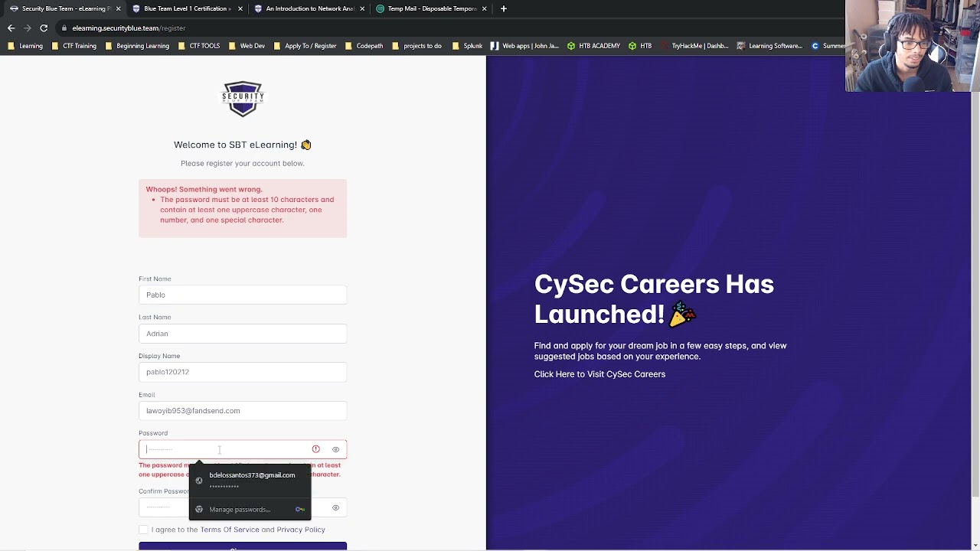Click the Welcome to SBT eLearning heading
This screenshot has width=980, height=551.
coord(243,145)
